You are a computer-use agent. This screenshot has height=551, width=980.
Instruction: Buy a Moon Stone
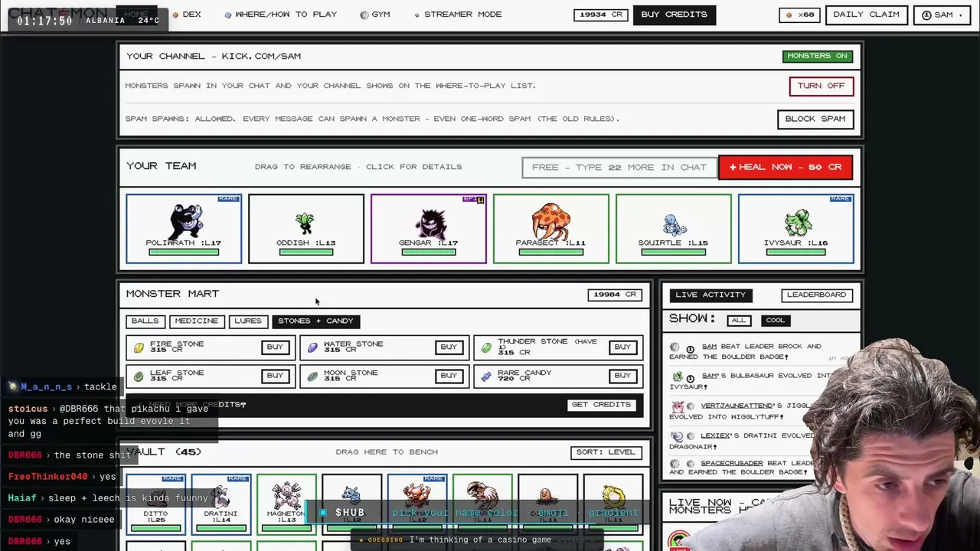[x=449, y=376]
